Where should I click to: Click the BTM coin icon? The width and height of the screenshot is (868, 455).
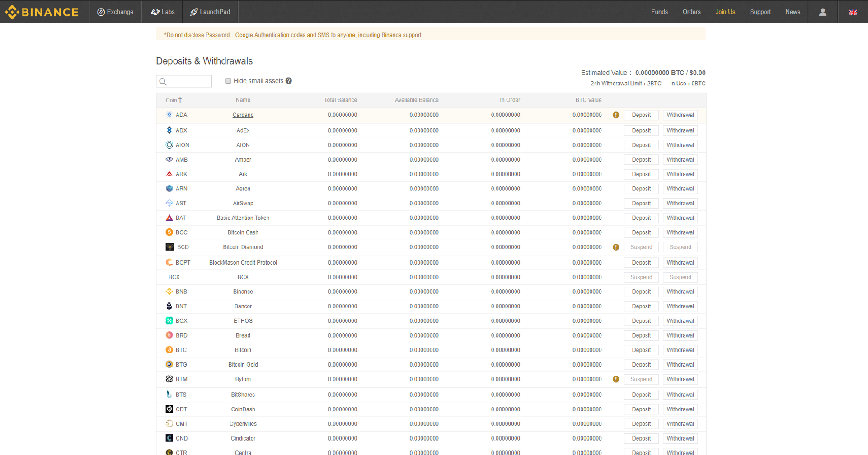click(x=169, y=379)
